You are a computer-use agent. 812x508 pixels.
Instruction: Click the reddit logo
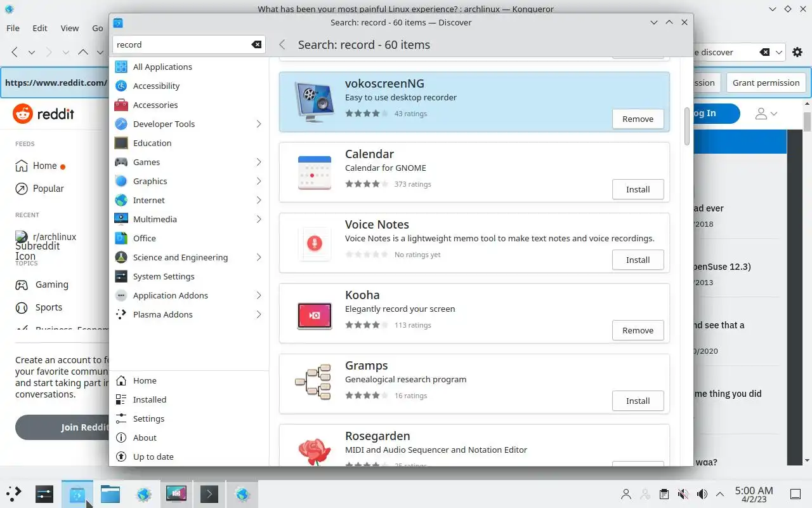point(43,114)
